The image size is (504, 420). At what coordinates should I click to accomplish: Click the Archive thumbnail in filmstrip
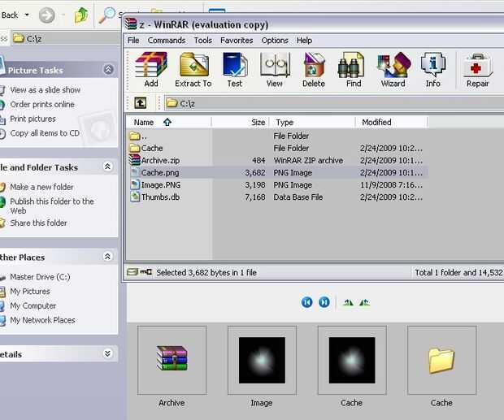[x=172, y=360]
